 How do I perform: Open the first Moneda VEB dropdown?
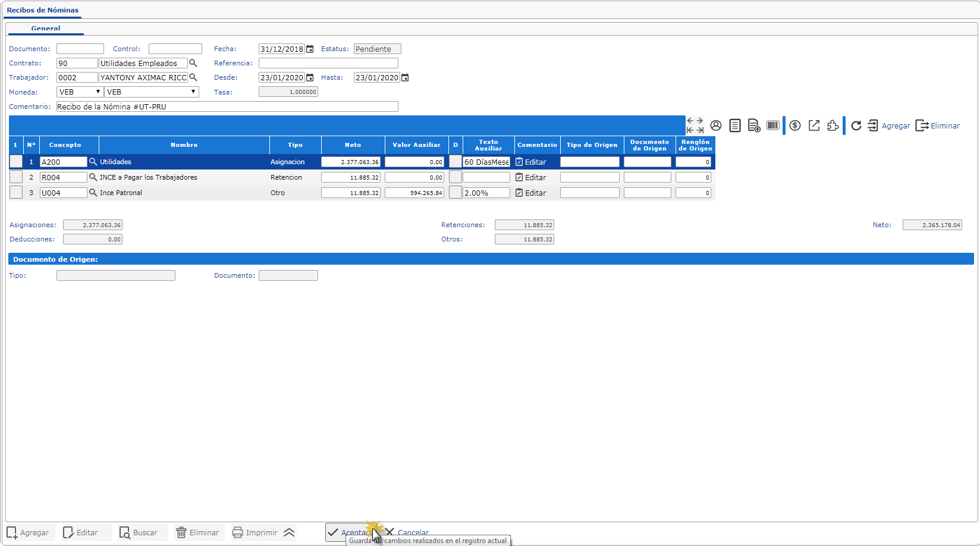(x=80, y=92)
